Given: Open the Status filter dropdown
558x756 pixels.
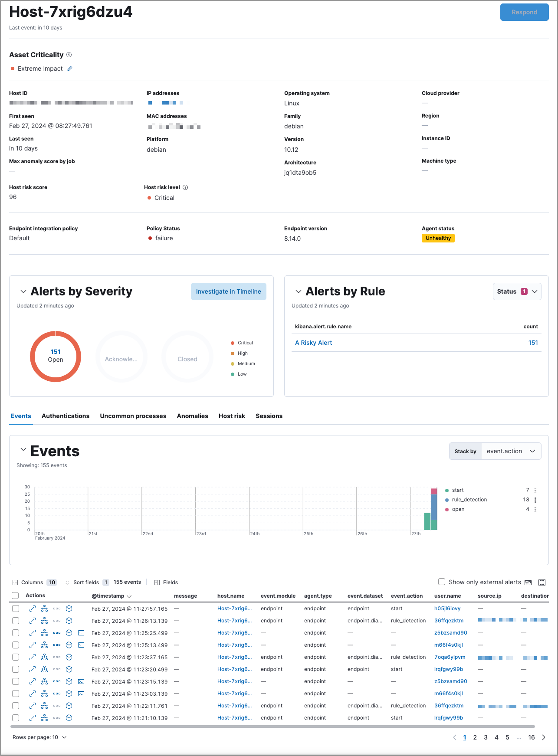Looking at the screenshot, I should pos(517,291).
